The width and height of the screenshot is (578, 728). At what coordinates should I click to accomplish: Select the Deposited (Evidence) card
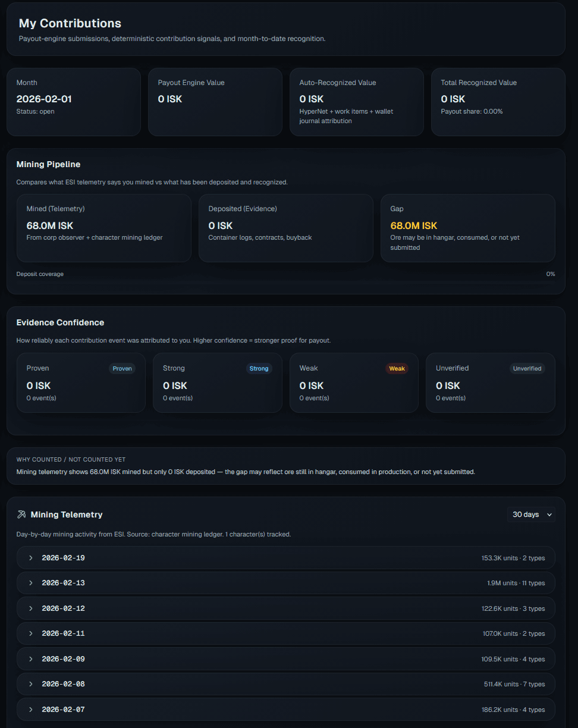coord(285,228)
